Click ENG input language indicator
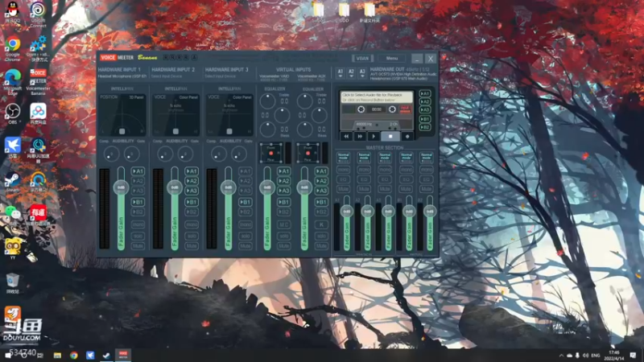The width and height of the screenshot is (644, 362). 595,356
